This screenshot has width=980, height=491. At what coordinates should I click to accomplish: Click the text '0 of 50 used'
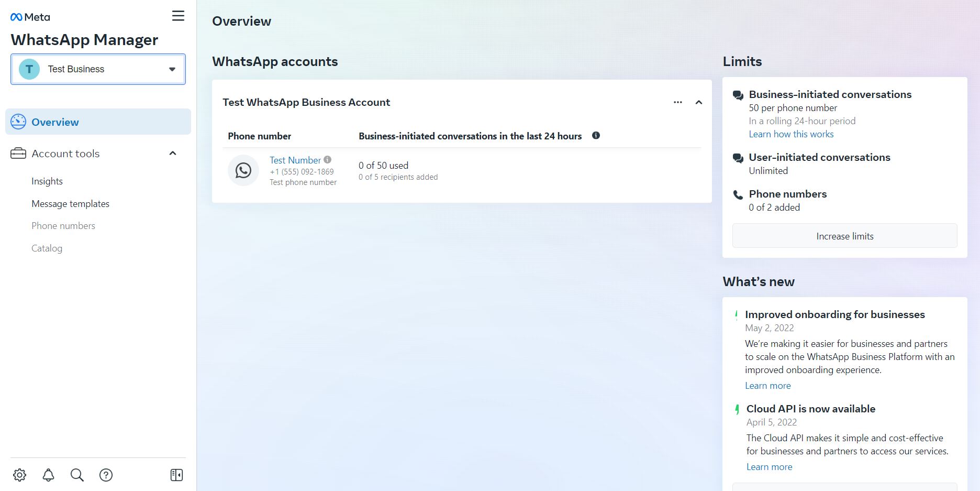point(383,166)
